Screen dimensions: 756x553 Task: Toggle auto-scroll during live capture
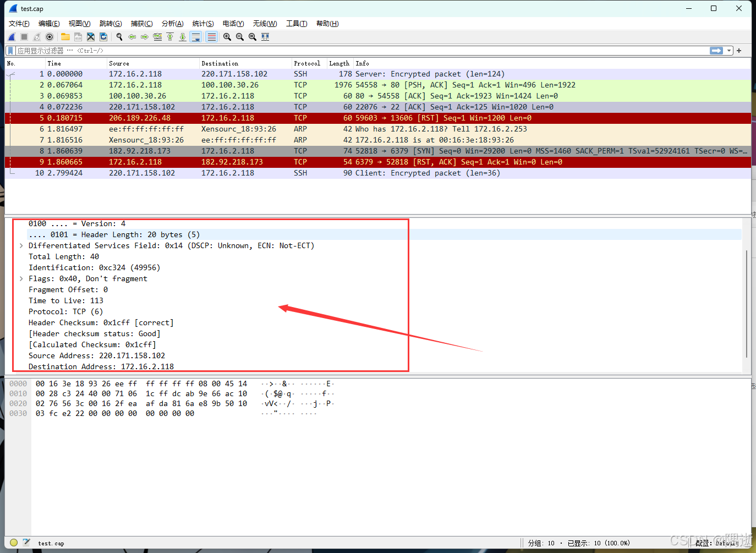[195, 37]
